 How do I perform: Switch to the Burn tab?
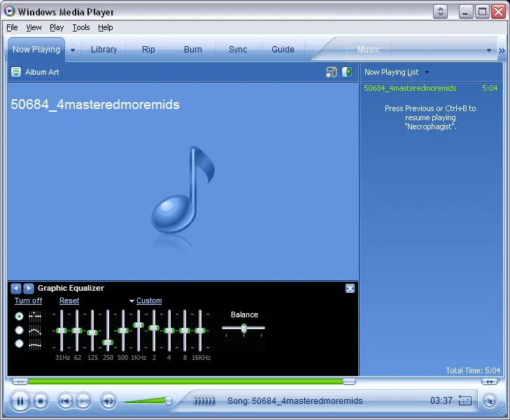(x=193, y=50)
